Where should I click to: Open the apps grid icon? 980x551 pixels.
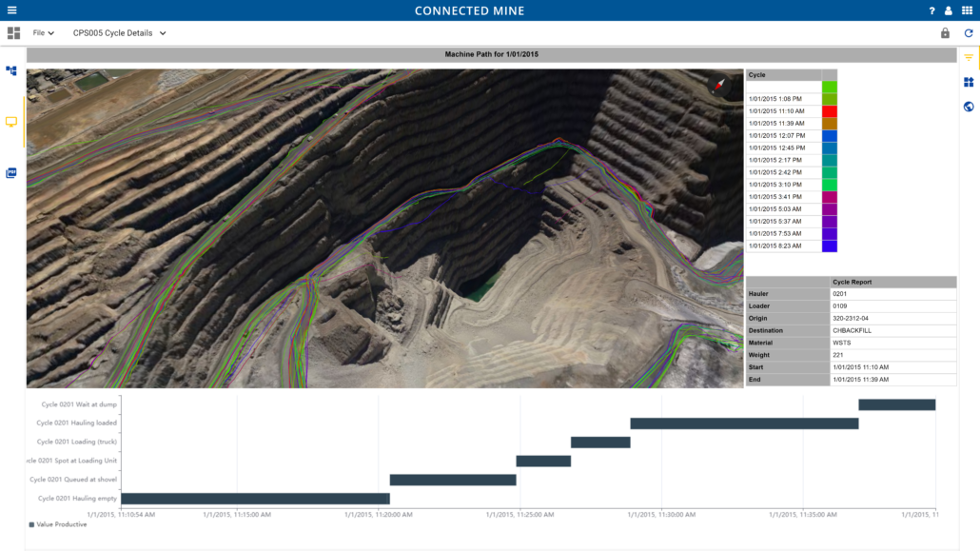click(967, 10)
